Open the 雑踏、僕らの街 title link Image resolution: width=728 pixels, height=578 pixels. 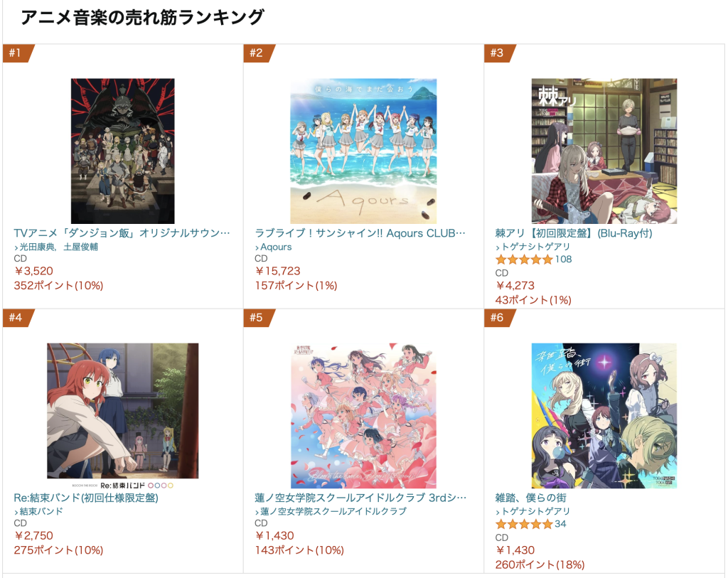[x=530, y=498]
